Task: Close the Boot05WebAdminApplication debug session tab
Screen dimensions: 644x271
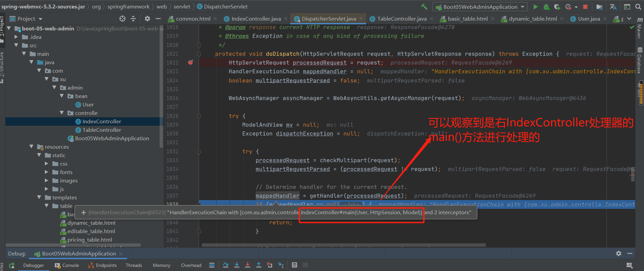Action: click(x=121, y=253)
